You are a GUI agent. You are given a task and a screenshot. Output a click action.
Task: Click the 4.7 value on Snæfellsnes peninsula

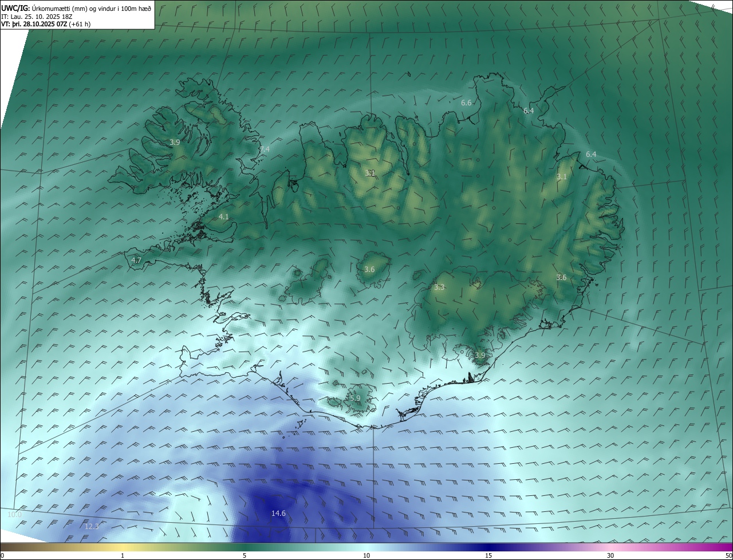pos(136,261)
